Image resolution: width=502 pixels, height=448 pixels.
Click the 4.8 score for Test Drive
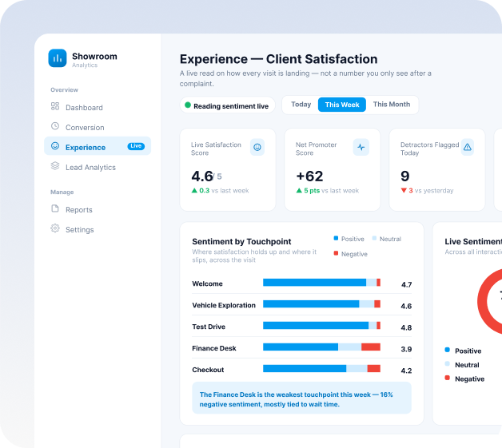(406, 327)
